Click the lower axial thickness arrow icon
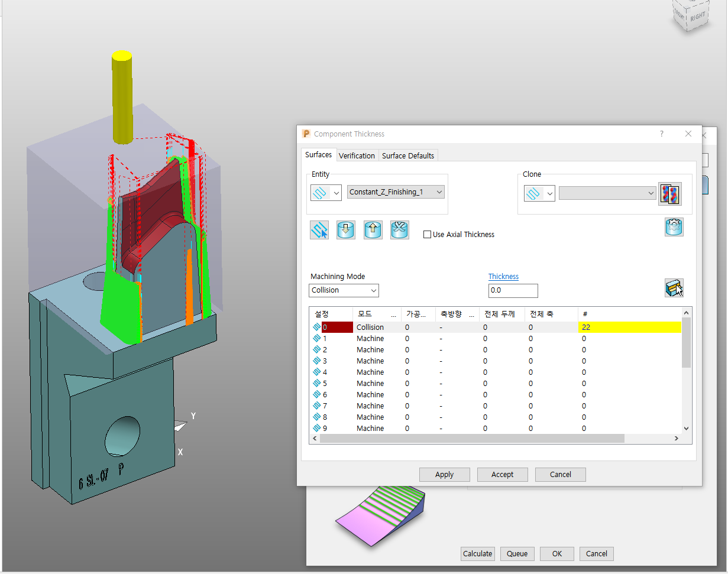 coord(346,229)
